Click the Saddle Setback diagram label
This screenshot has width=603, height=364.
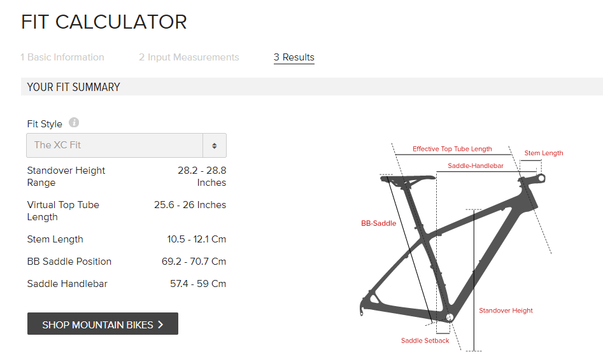(x=425, y=340)
